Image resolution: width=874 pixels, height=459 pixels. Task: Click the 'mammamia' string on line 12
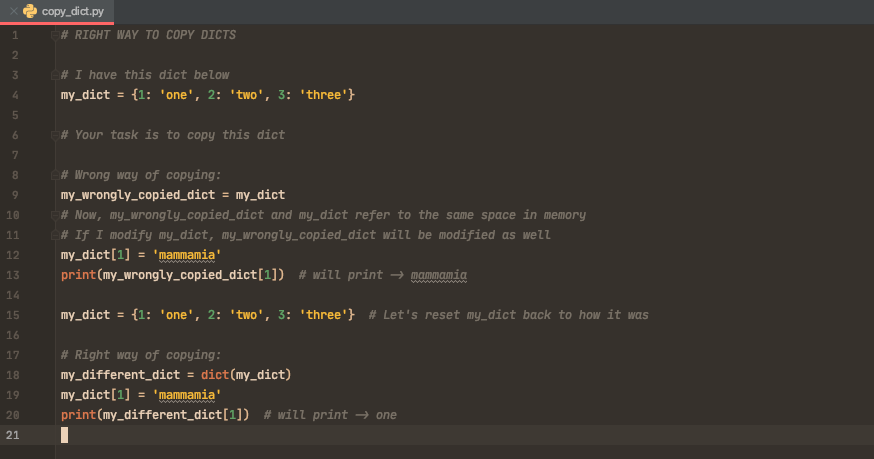tap(187, 255)
